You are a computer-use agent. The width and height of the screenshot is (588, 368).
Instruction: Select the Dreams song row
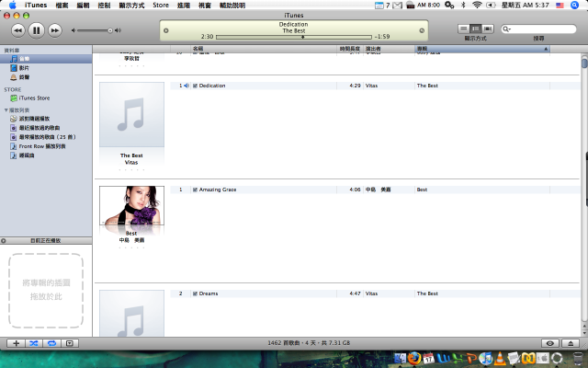pos(375,293)
